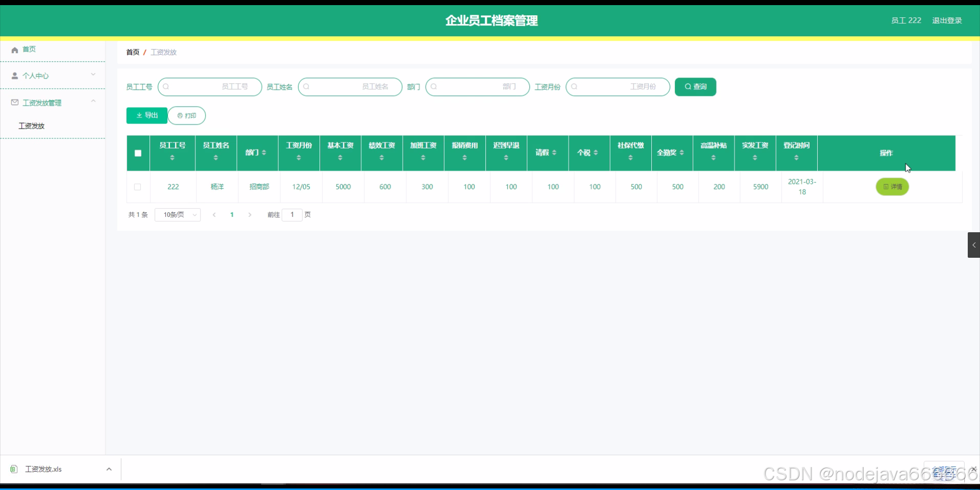Screen dimensions: 980x490
Task: Open the 10条/页 page size dropdown
Action: click(x=178, y=215)
